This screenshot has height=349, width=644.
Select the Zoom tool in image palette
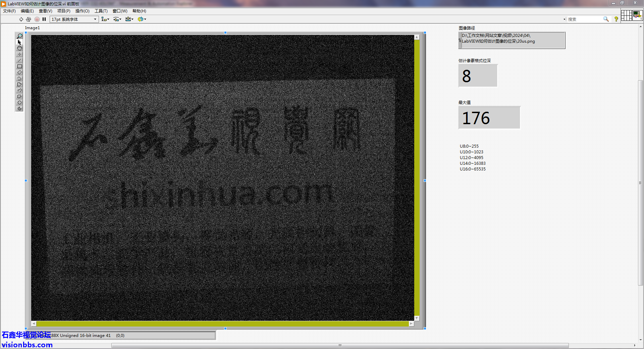[x=19, y=36]
